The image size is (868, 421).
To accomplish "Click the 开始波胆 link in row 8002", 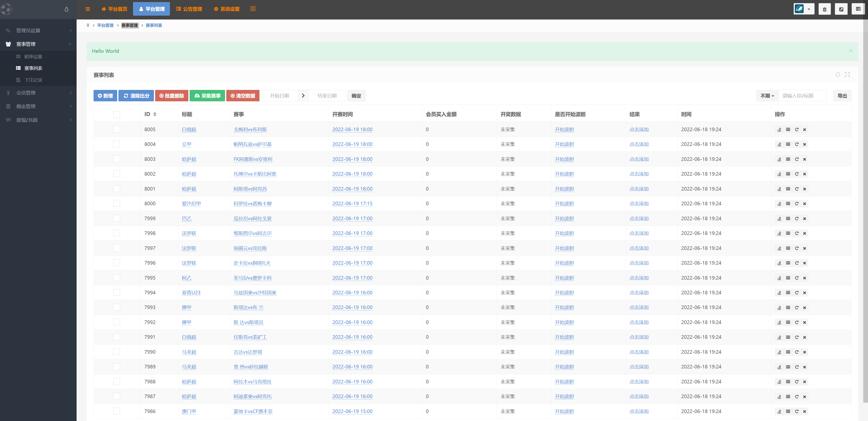I will click(564, 174).
